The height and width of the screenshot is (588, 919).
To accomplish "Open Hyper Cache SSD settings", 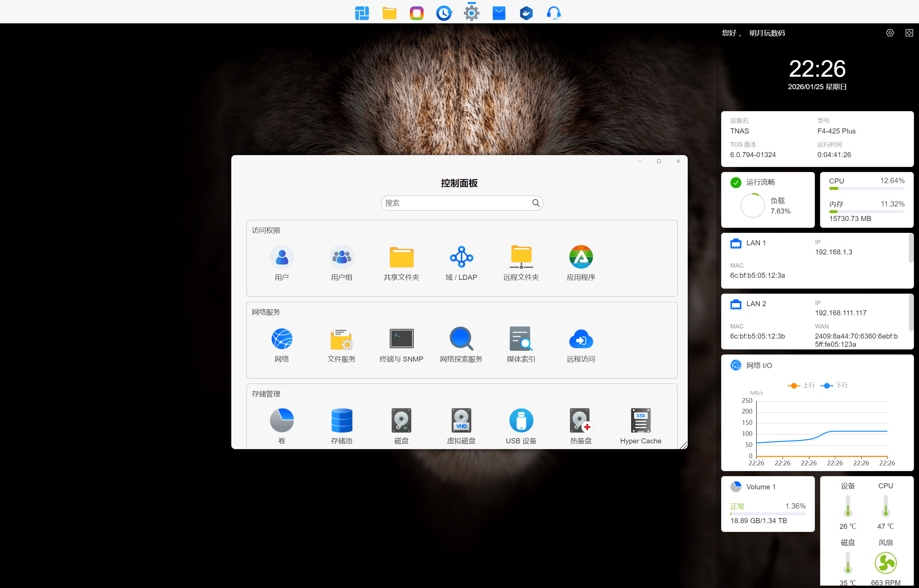I will click(x=640, y=420).
